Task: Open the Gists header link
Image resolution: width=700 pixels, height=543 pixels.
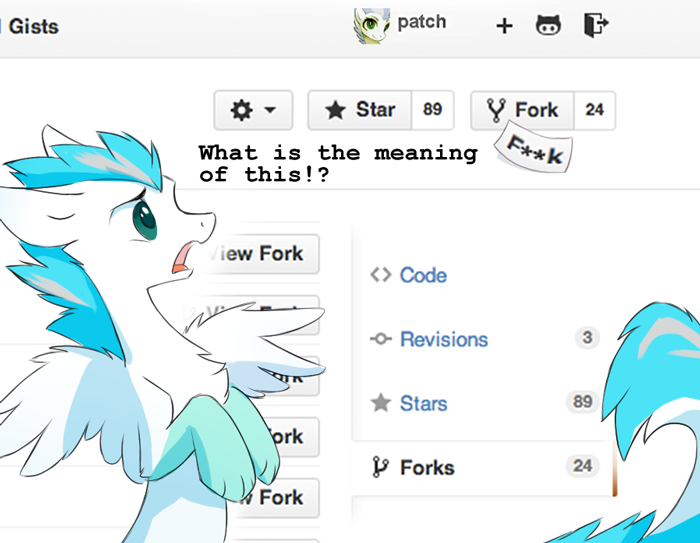Action: (x=33, y=27)
